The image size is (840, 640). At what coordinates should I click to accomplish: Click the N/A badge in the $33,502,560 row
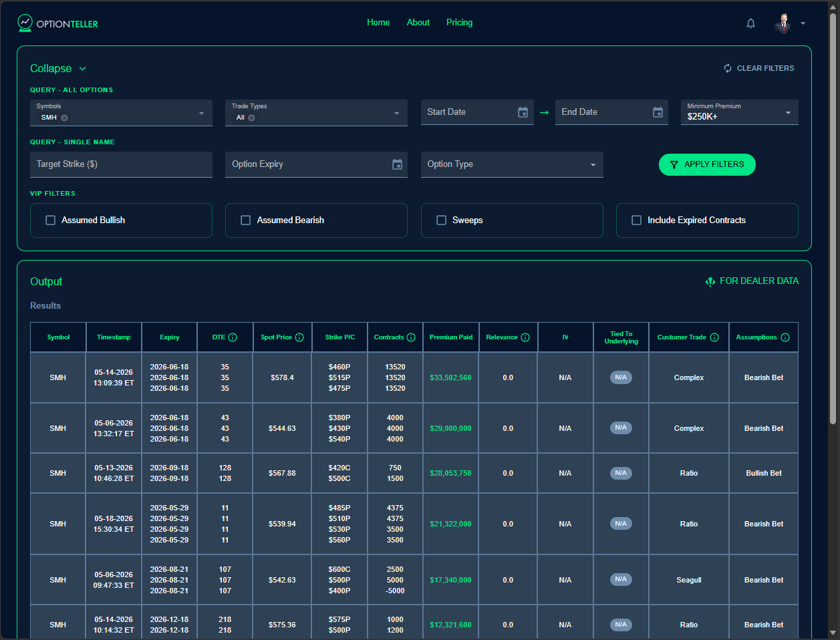click(621, 377)
